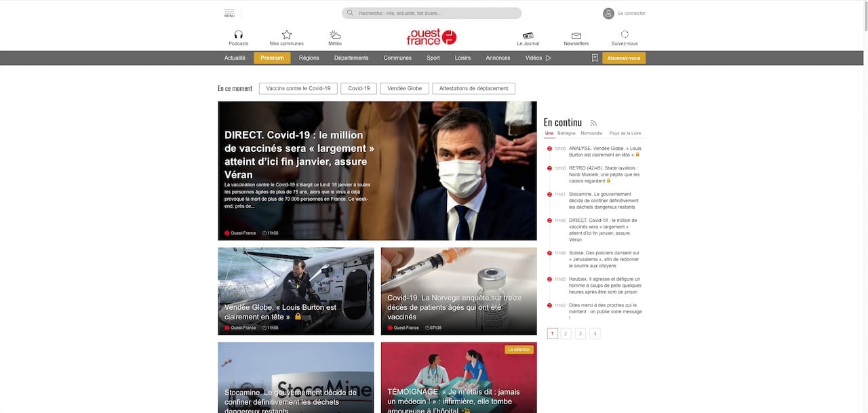Click the RSS feed icon beside En continu
This screenshot has height=413, width=868.
pyautogui.click(x=593, y=123)
